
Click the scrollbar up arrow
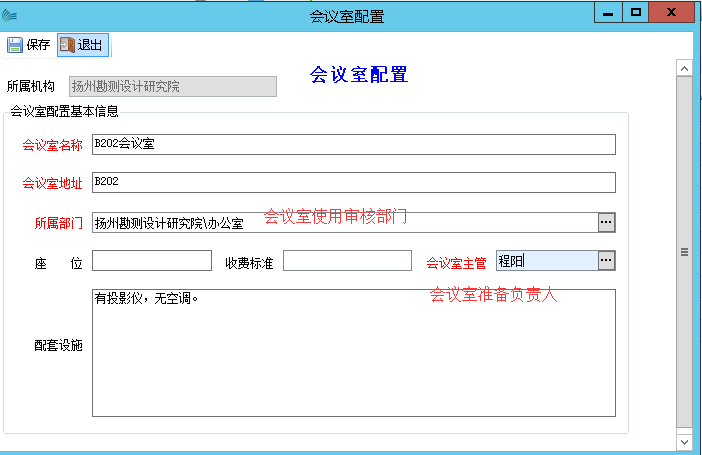684,68
